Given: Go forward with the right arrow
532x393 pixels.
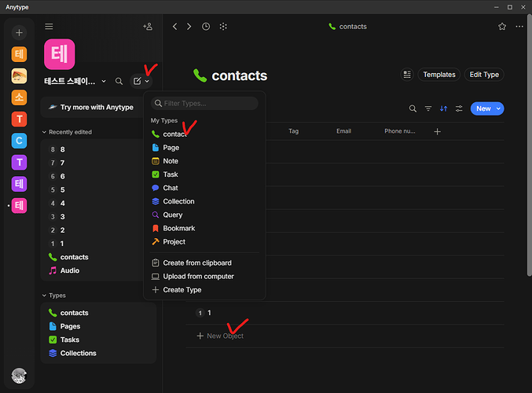Looking at the screenshot, I should [x=189, y=27].
